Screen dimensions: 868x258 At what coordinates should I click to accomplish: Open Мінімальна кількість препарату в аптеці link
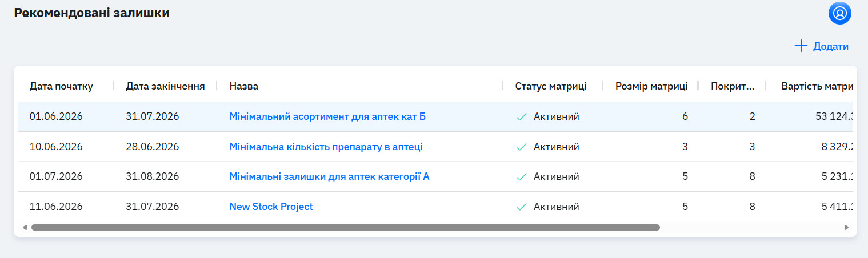(x=326, y=147)
